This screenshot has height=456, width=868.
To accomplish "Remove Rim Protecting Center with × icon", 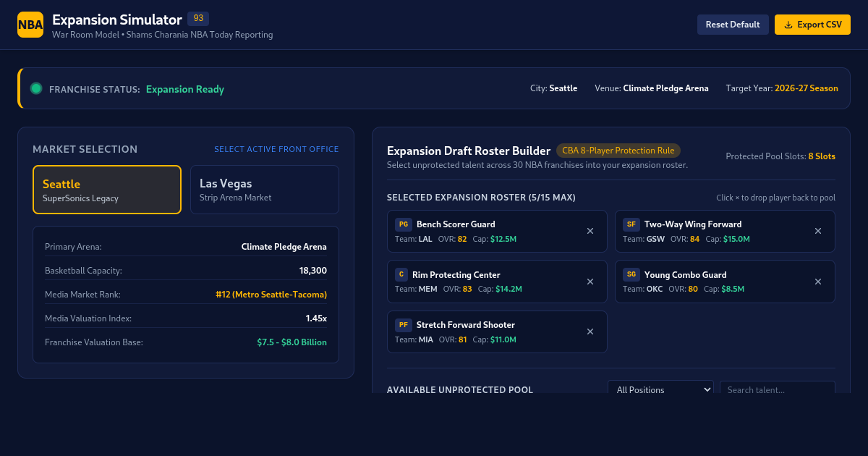I will click(x=590, y=282).
